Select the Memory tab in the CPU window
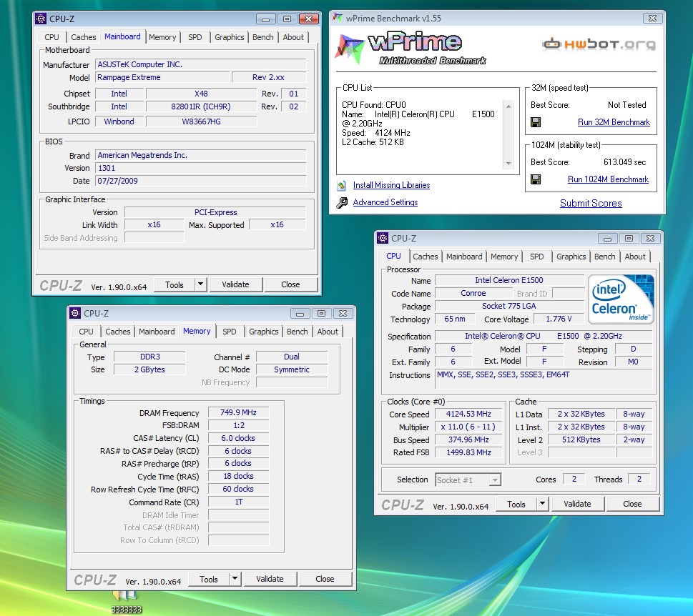 [504, 257]
